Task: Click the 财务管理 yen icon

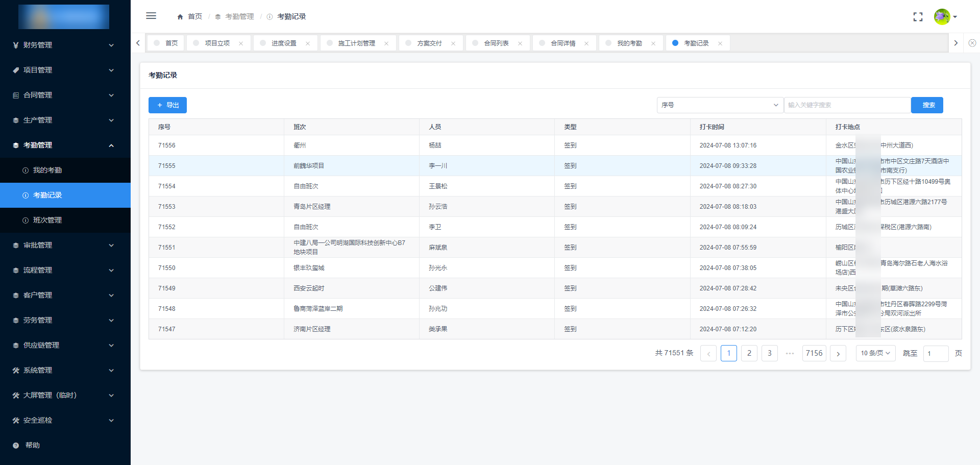Action: click(x=16, y=45)
